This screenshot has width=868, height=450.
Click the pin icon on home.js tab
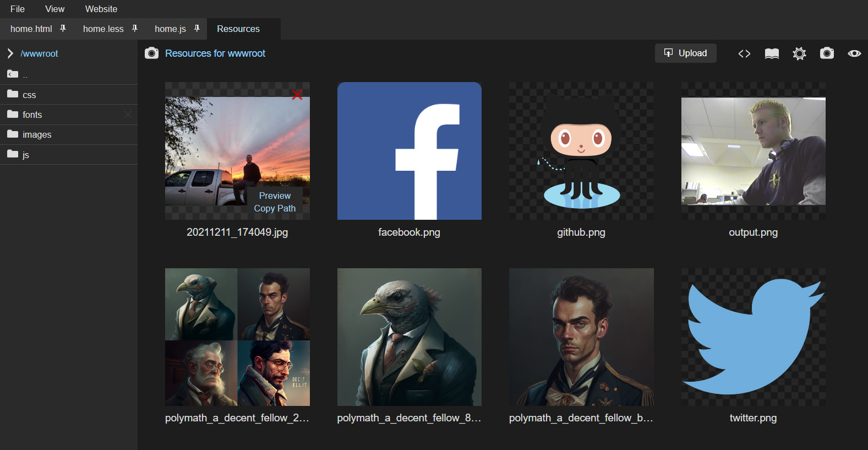point(196,29)
